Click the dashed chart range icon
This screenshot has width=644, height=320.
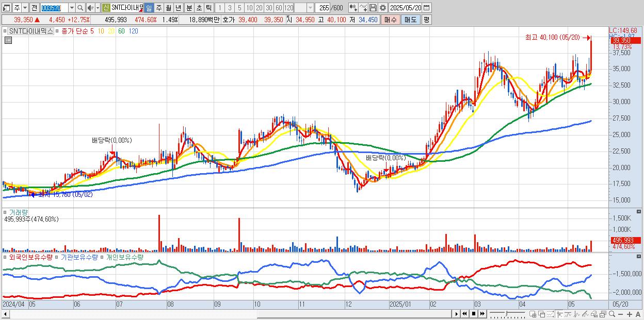pyautogui.click(x=550, y=314)
